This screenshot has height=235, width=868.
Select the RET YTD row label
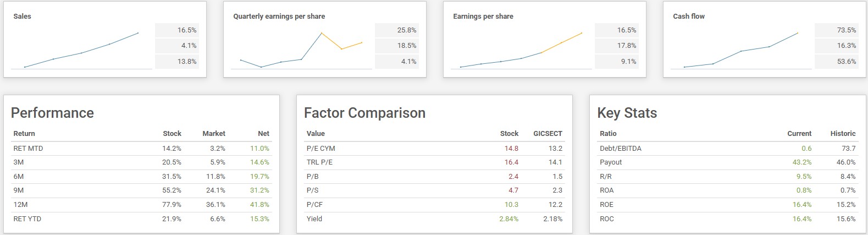(x=27, y=219)
